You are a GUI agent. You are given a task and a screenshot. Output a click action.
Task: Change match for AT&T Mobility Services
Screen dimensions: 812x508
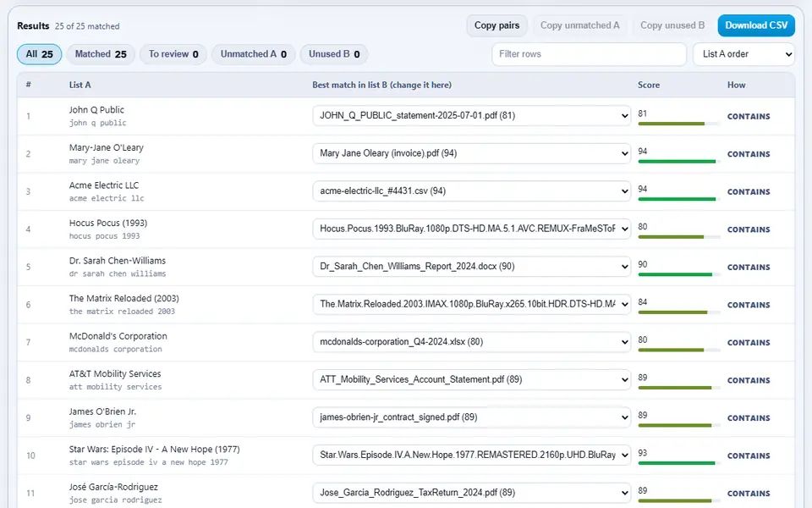tap(472, 379)
